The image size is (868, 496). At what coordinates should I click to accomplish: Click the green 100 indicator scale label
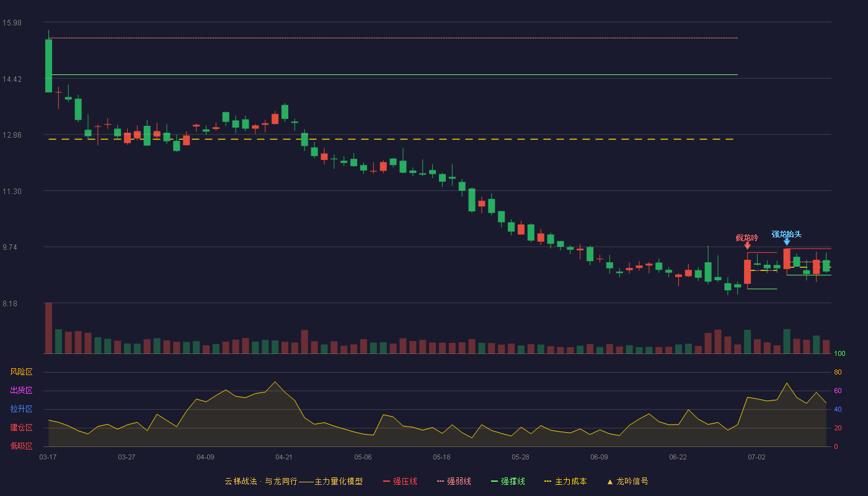pos(840,354)
